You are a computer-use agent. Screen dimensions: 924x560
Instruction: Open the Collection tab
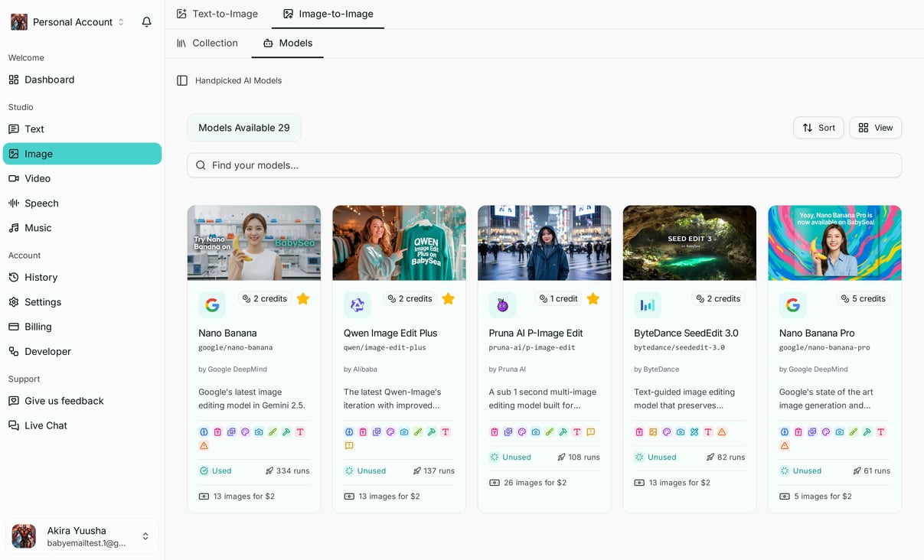click(x=207, y=43)
